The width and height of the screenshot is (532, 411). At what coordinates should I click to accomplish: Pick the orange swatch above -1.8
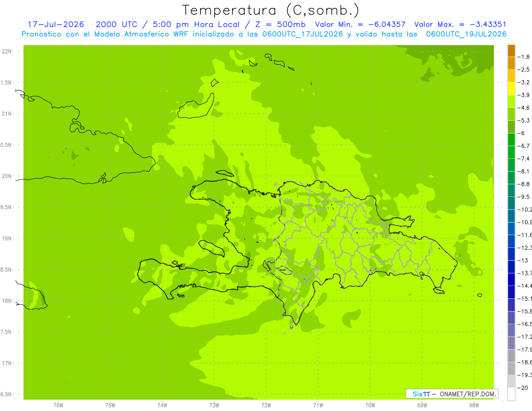[x=511, y=51]
